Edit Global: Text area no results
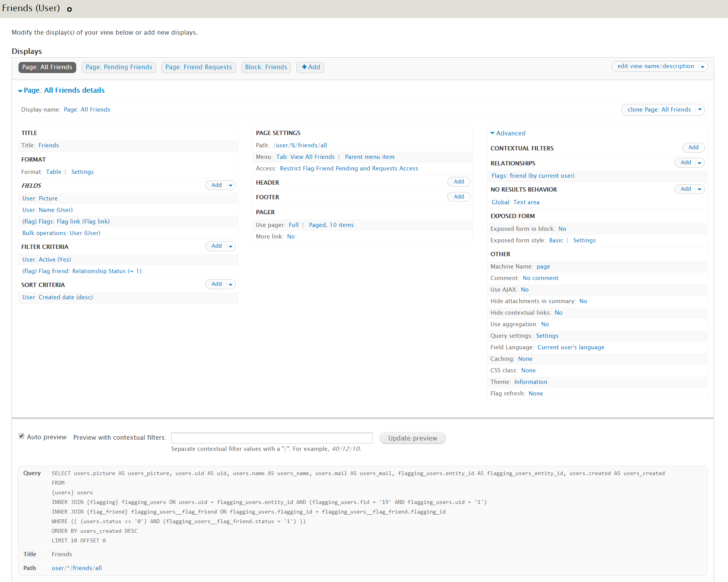 tap(515, 202)
